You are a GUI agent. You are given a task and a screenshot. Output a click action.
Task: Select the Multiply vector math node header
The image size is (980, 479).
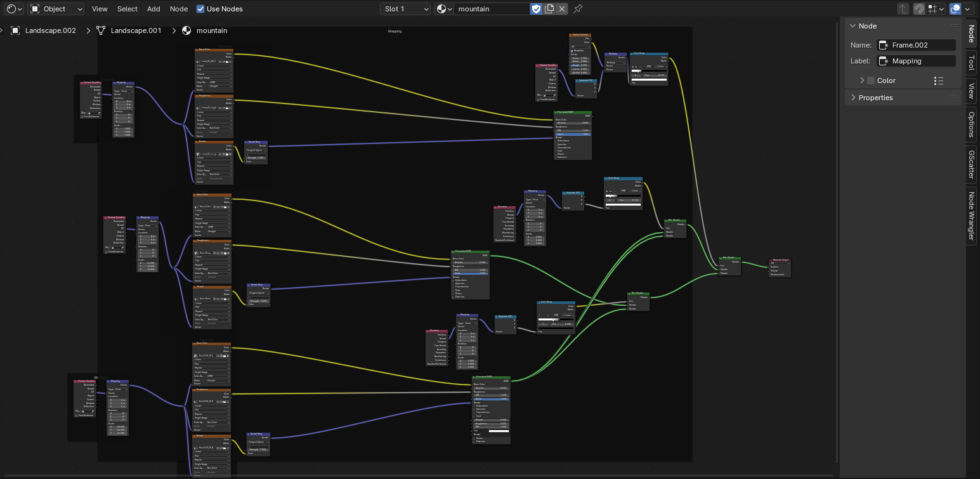615,54
